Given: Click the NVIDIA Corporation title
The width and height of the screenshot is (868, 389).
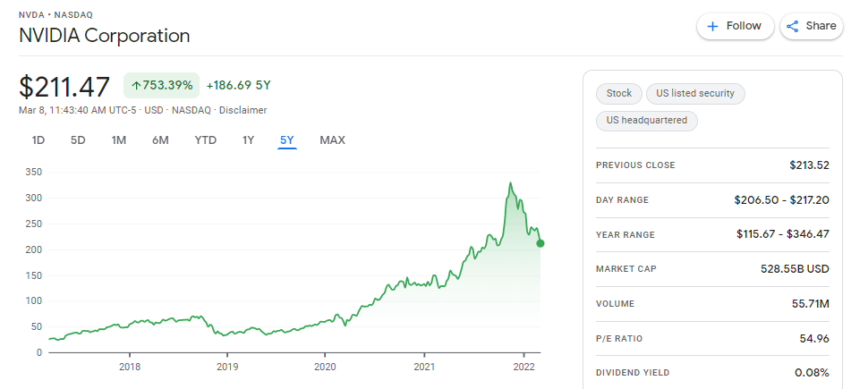Looking at the screenshot, I should (x=105, y=36).
